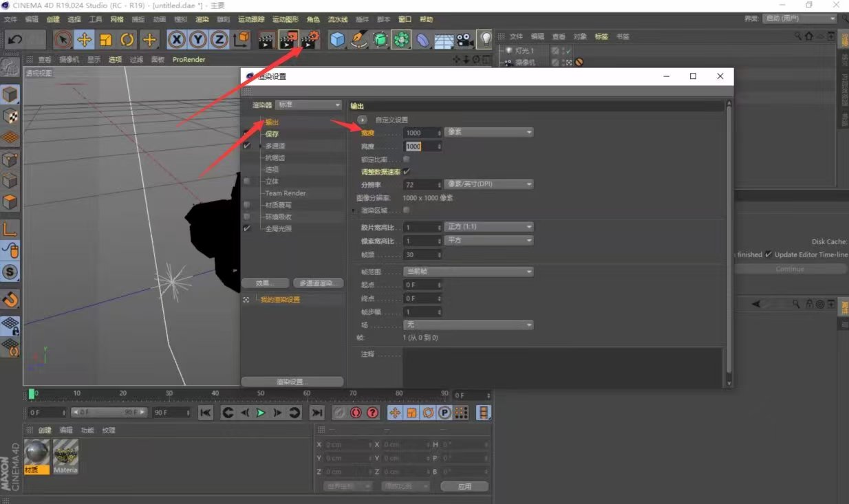The width and height of the screenshot is (849, 504).
Task: Toggle multi-pass checkbox in render list
Action: point(247,146)
